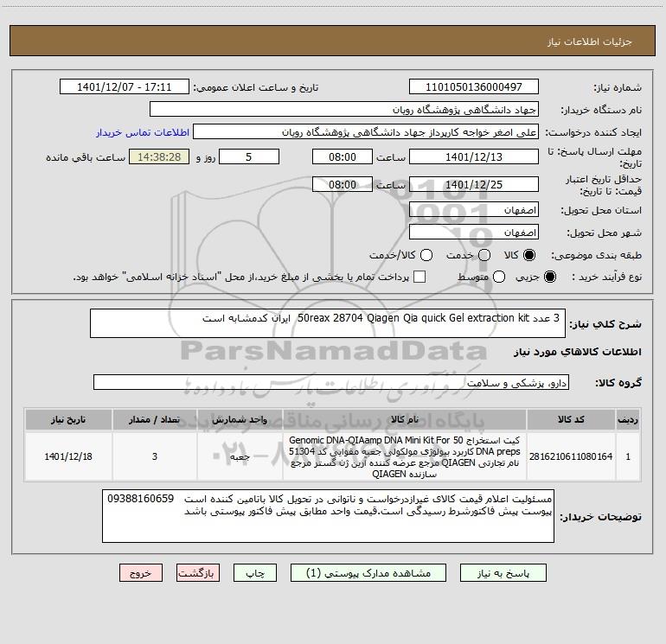Click the خروج exit button
Viewport: 666px width, 644px height.
click(x=141, y=573)
